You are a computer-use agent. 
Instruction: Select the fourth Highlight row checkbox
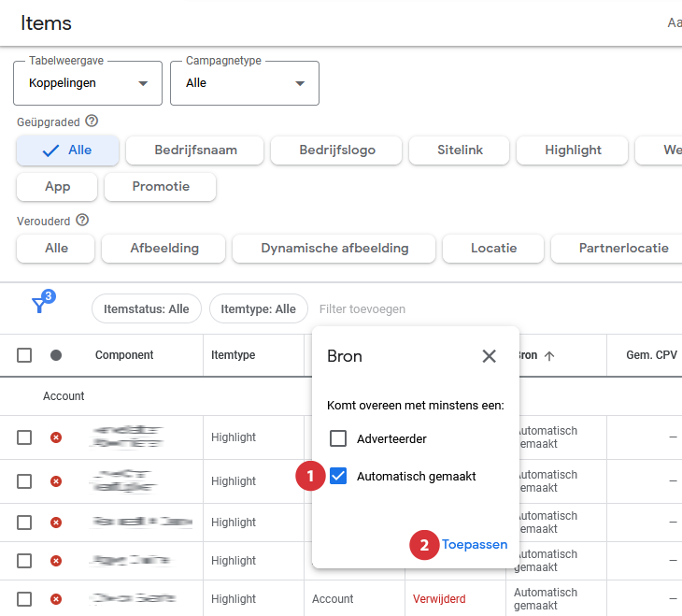[24, 560]
